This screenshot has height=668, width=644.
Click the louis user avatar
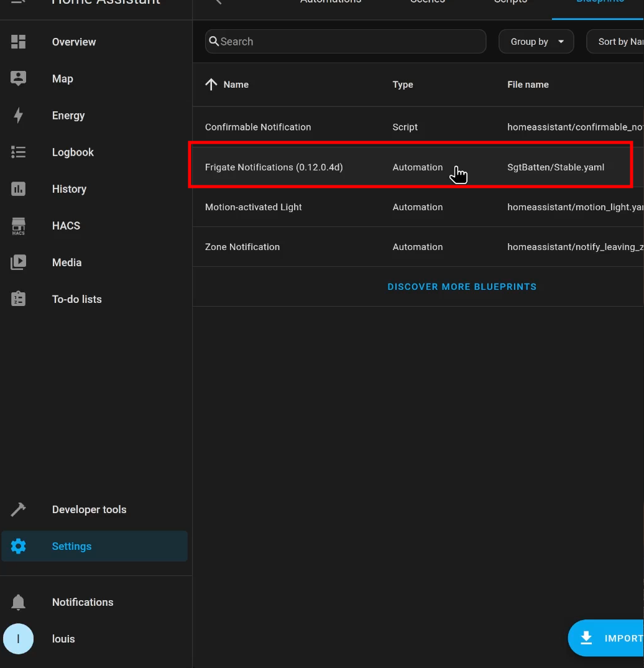tap(18, 639)
